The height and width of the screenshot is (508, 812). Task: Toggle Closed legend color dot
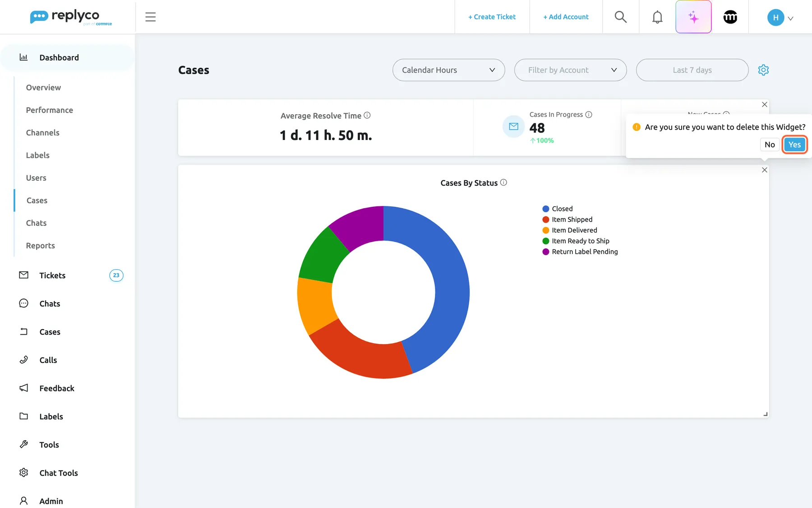point(546,209)
